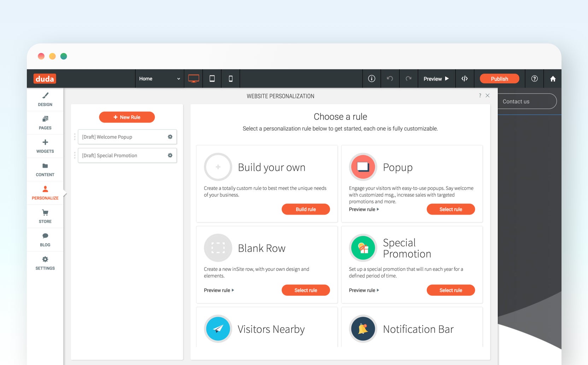Click the Visitors Nearby heading
The image size is (588, 365).
pyautogui.click(x=271, y=329)
